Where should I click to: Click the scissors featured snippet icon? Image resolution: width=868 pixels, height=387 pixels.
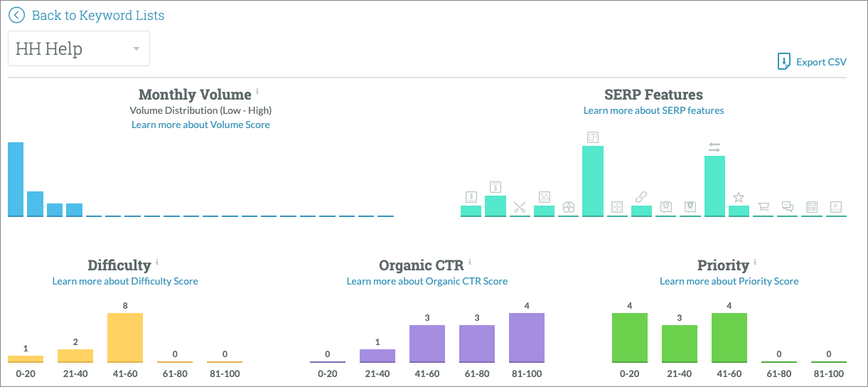coord(520,208)
